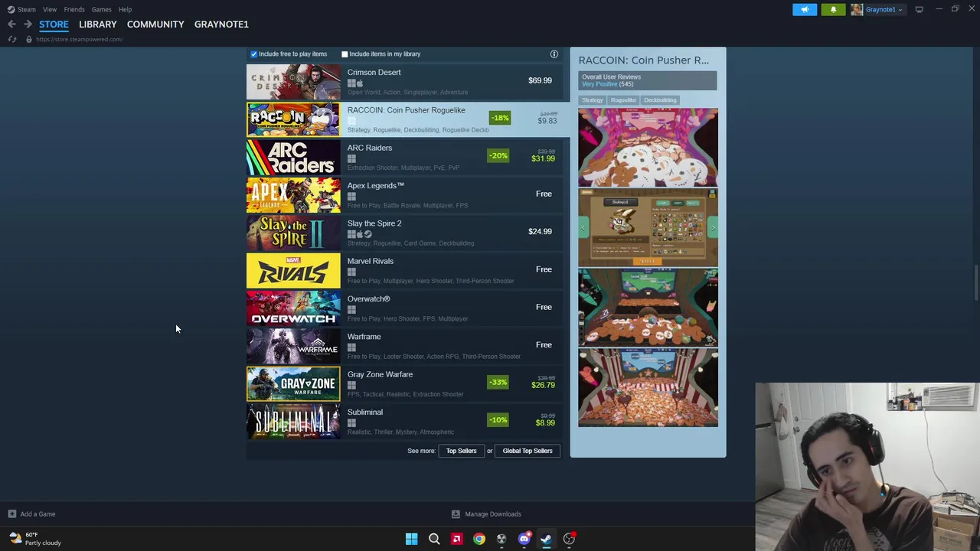Click the -33% Gray Zone Warfare discount badge
This screenshot has width=980, height=551.
(498, 383)
